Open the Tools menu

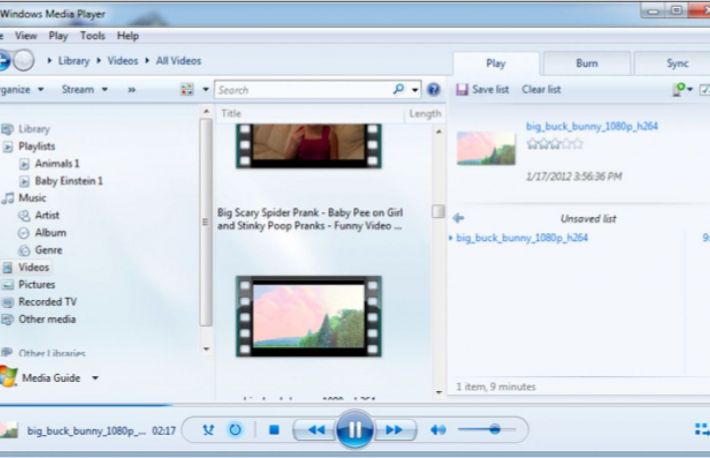click(92, 35)
